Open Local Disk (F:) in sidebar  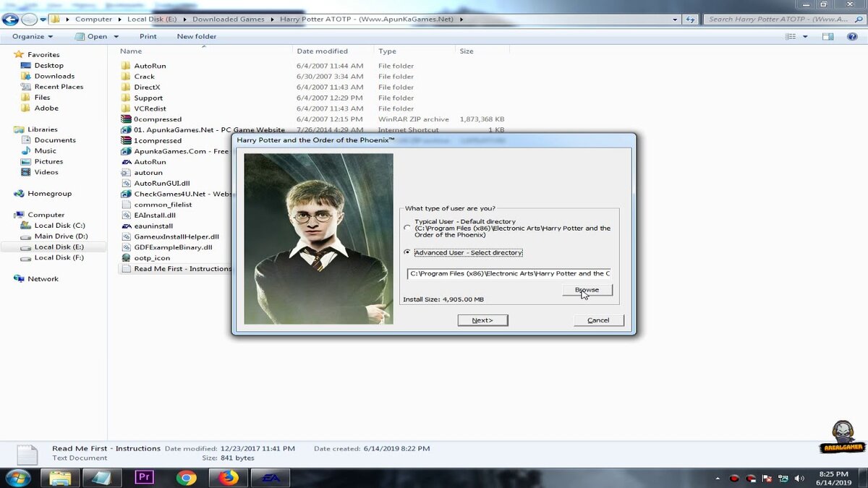59,257
